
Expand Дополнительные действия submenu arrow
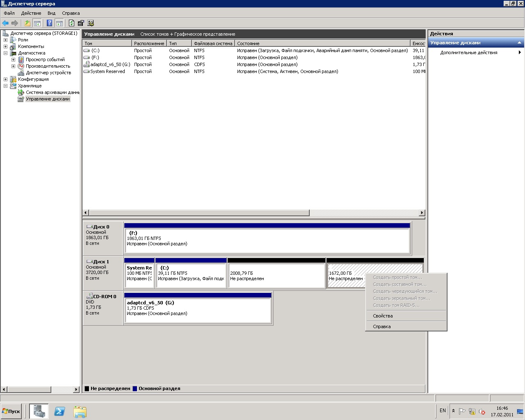pos(520,52)
